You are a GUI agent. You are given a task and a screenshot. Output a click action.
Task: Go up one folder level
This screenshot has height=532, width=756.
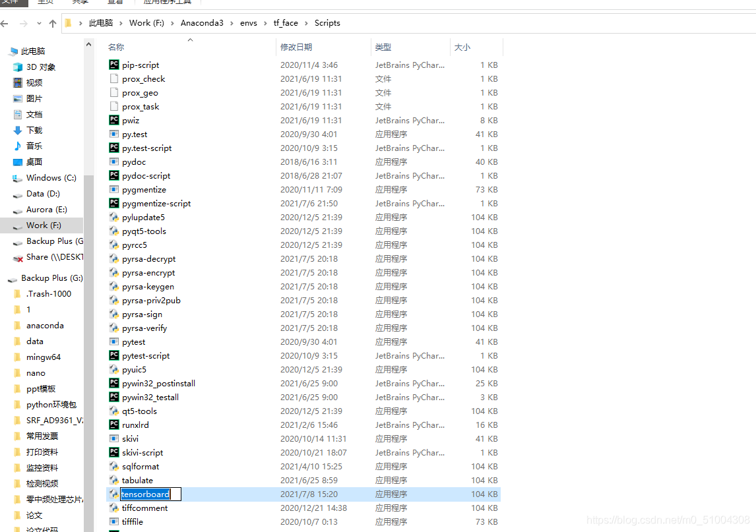coord(53,23)
